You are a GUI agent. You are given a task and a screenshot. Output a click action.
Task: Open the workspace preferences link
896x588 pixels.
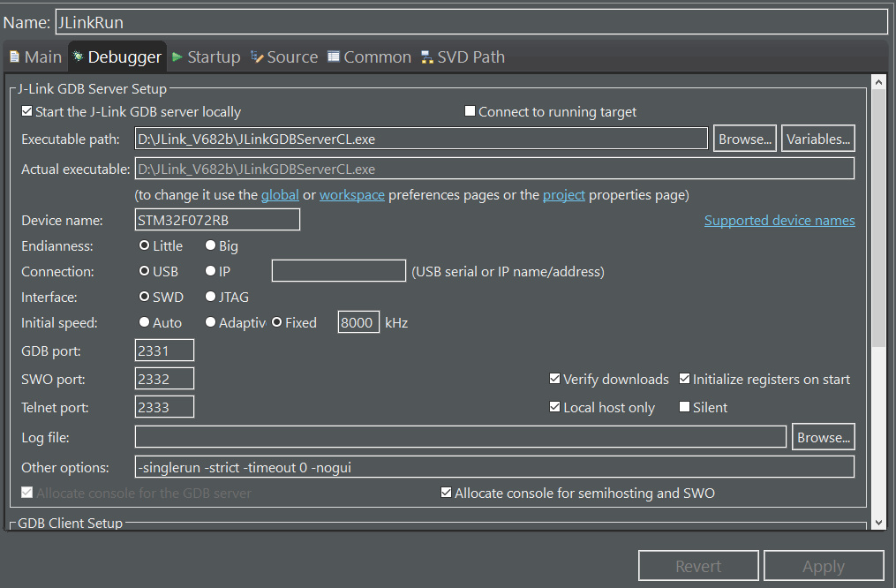[352, 195]
